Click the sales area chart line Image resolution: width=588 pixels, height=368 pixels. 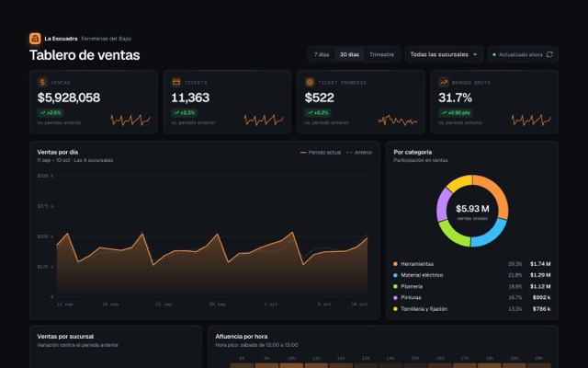click(212, 248)
